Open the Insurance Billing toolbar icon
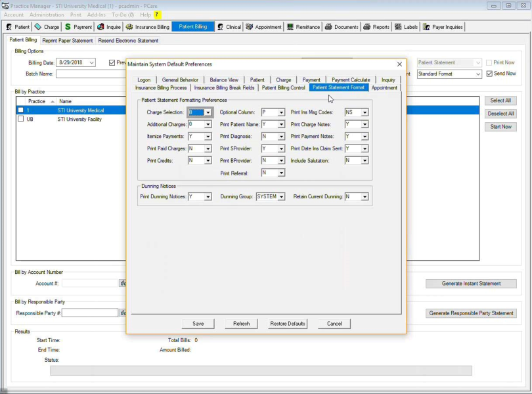 tap(130, 27)
